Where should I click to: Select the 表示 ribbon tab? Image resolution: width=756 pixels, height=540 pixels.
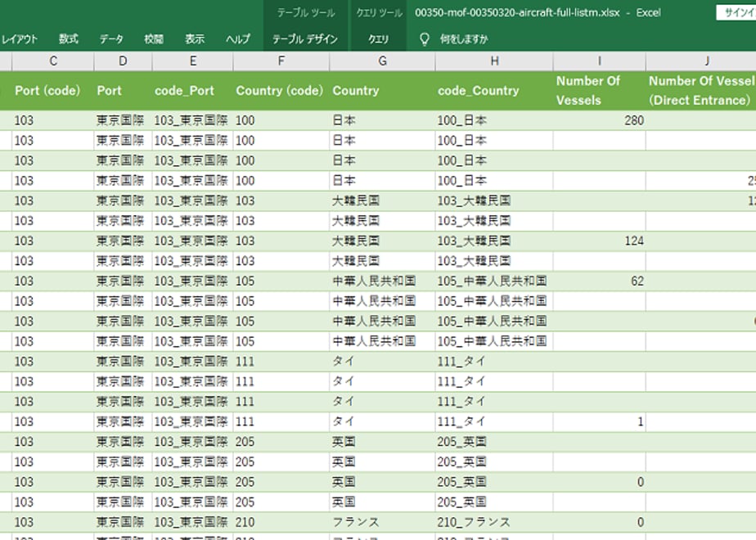195,39
